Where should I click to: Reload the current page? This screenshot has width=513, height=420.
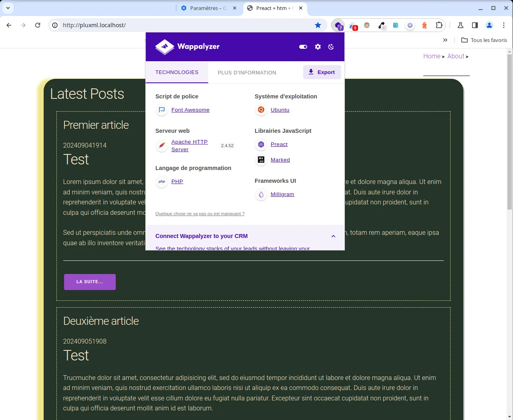[38, 25]
